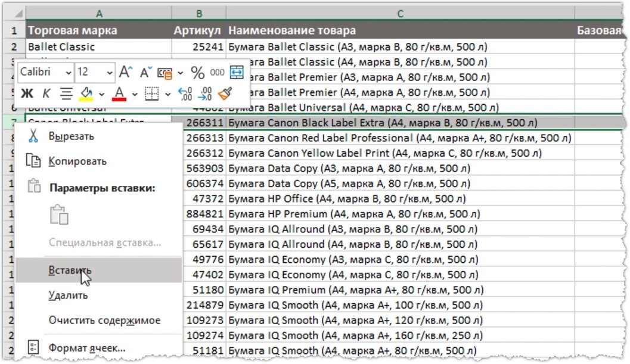The width and height of the screenshot is (630, 364).
Task: Choose Удалить from the context menu
Action: [98, 295]
